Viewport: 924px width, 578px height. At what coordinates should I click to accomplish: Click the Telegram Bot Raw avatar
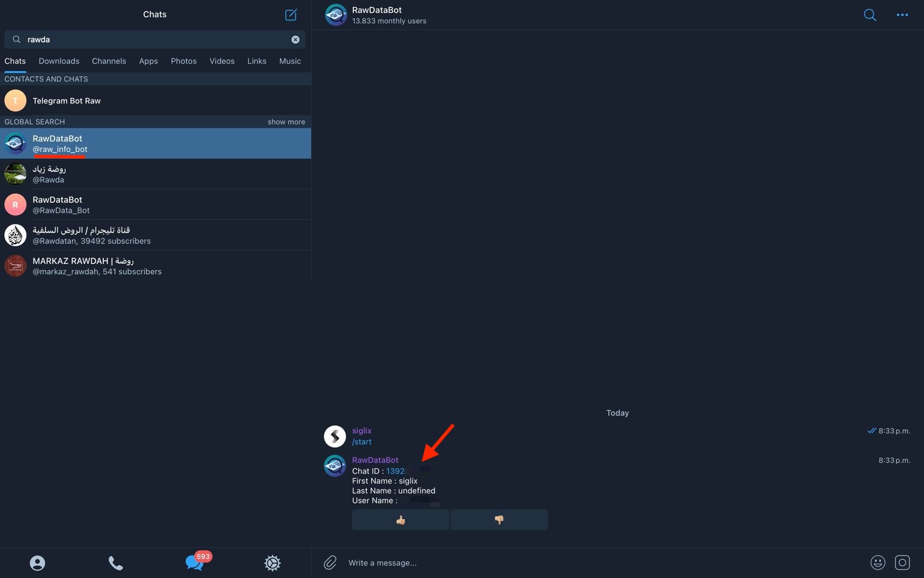coord(16,100)
